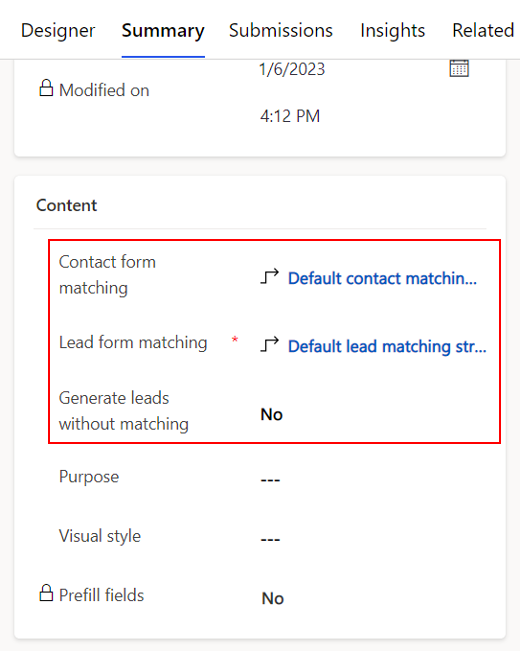Select the Purpose field dropdown value
Viewport: 522px width, 651px height.
click(x=270, y=480)
